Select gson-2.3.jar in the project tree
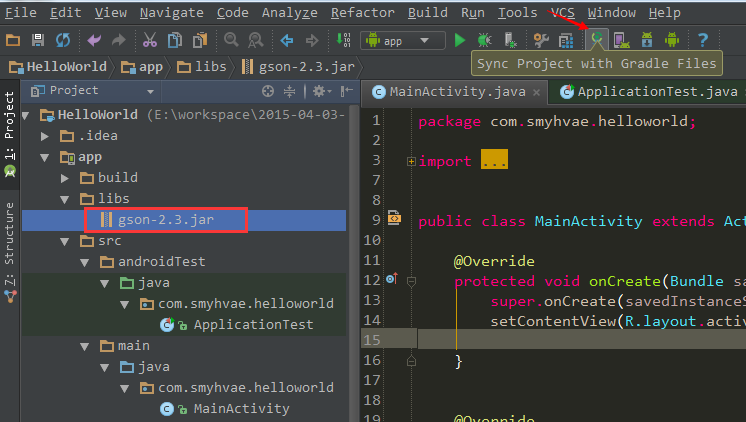 pos(184,220)
